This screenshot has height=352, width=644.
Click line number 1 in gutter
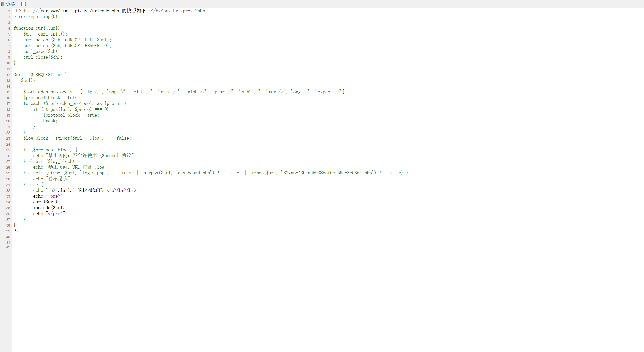[9, 11]
